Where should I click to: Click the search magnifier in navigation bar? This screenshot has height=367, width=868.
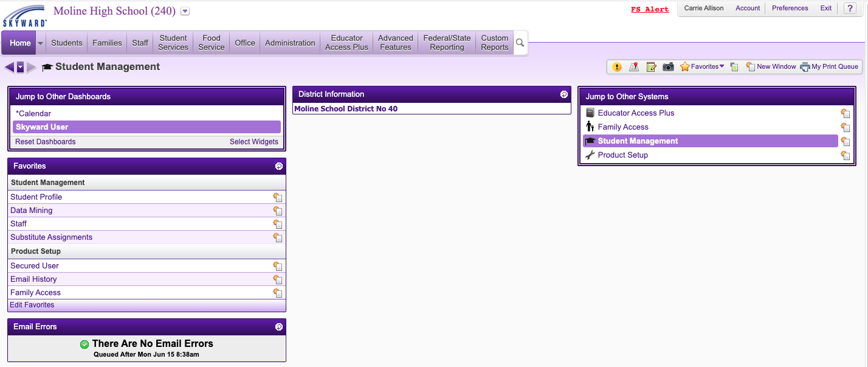[x=520, y=43]
